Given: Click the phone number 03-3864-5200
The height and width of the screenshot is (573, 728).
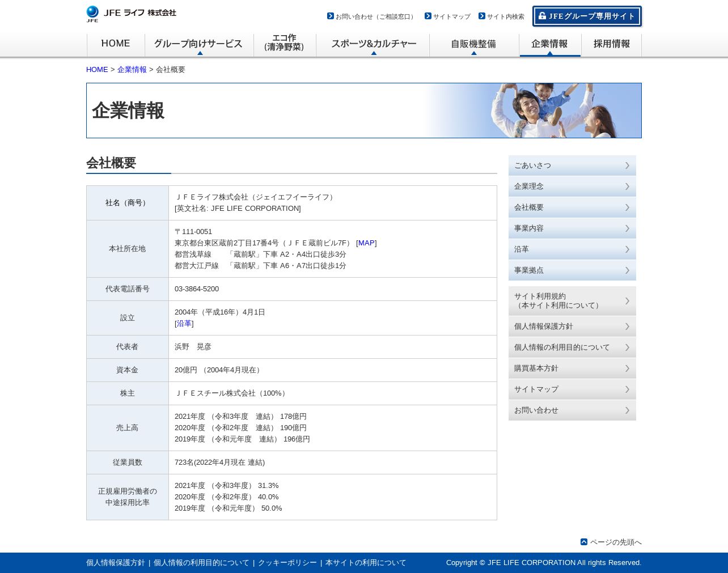Looking at the screenshot, I should [197, 289].
